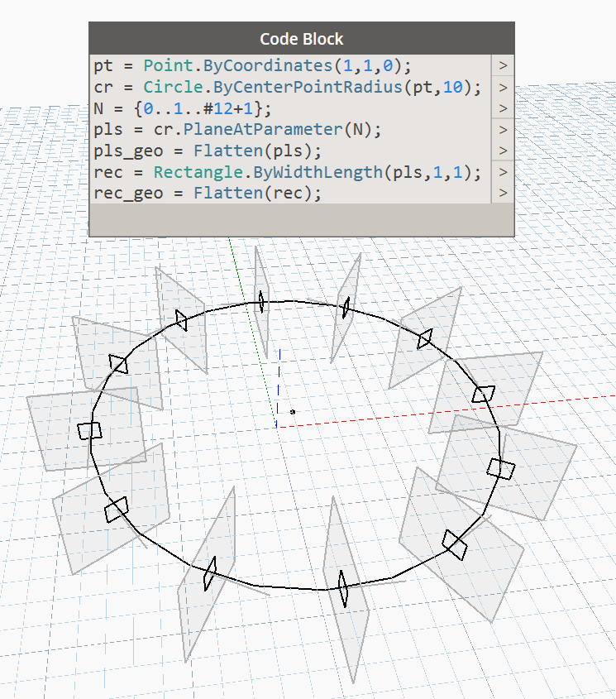Image resolution: width=616 pixels, height=699 pixels.
Task: Click the line 'pls_geo = Flatten(pls);'
Action: [208, 151]
